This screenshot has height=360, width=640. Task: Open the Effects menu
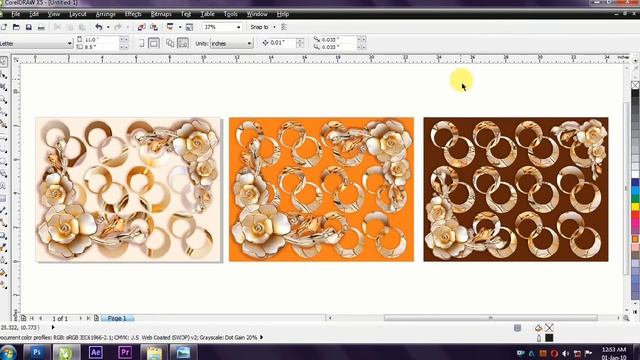133,14
